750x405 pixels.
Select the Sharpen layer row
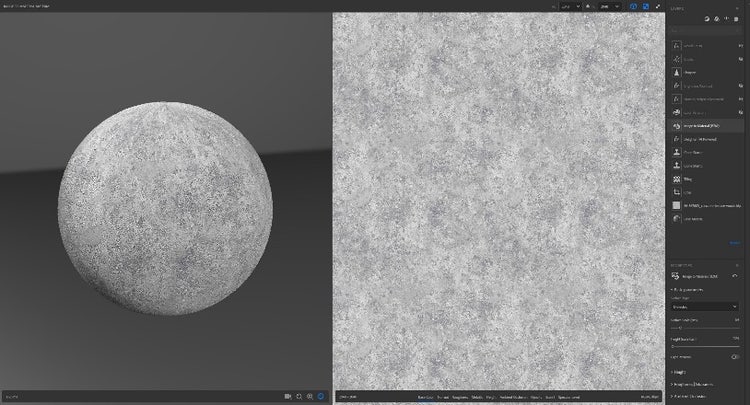[706, 73]
